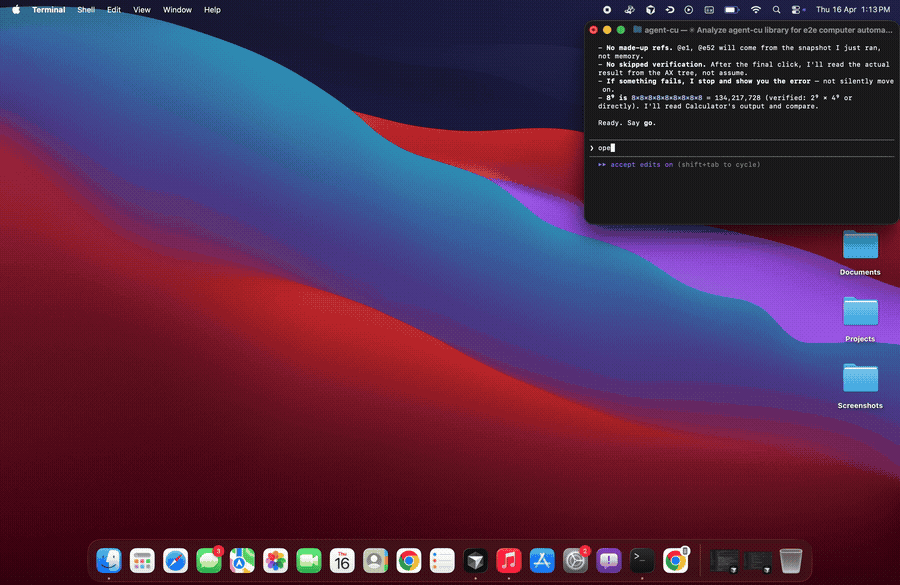Open Reminders from the Dock
Image resolution: width=900 pixels, height=585 pixels.
tap(442, 560)
